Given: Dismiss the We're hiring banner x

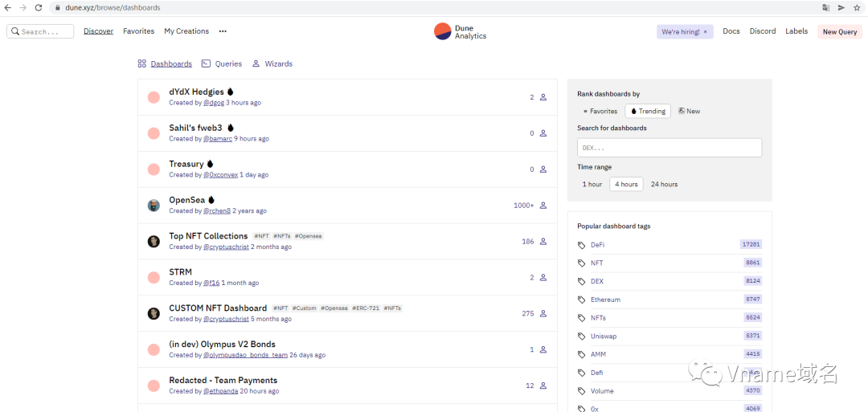Looking at the screenshot, I should pos(706,32).
